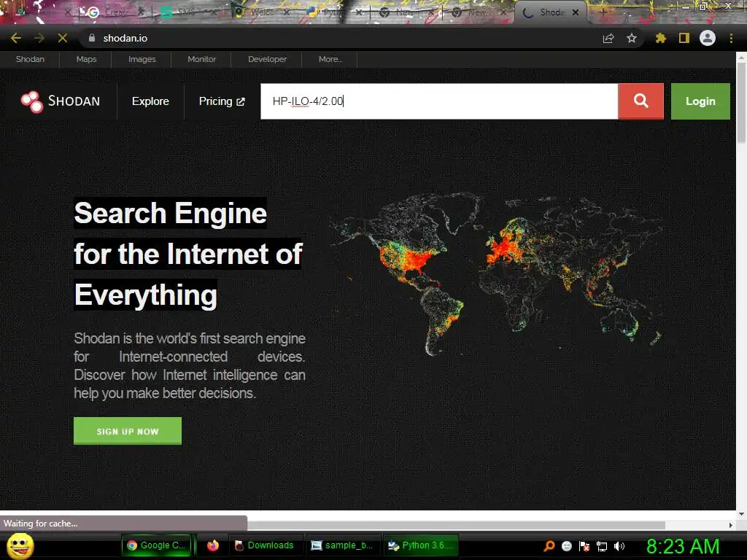
Task: Go back using browser back arrow
Action: pos(16,38)
